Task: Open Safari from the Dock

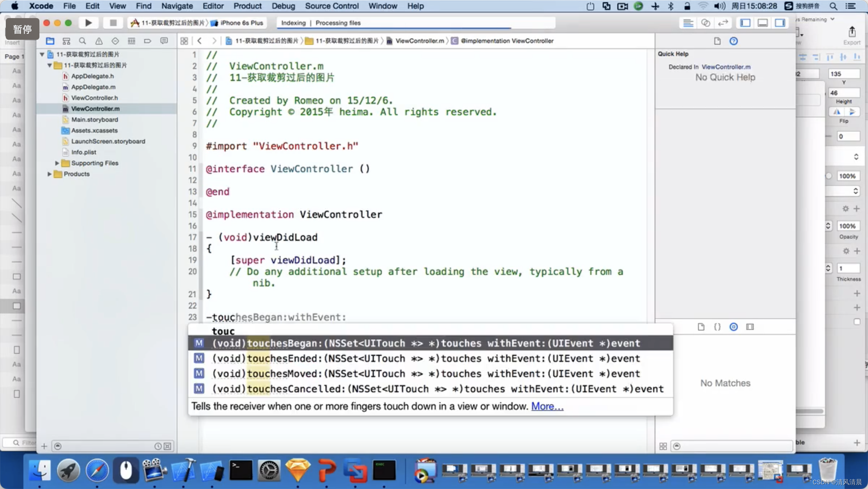Action: click(97, 471)
